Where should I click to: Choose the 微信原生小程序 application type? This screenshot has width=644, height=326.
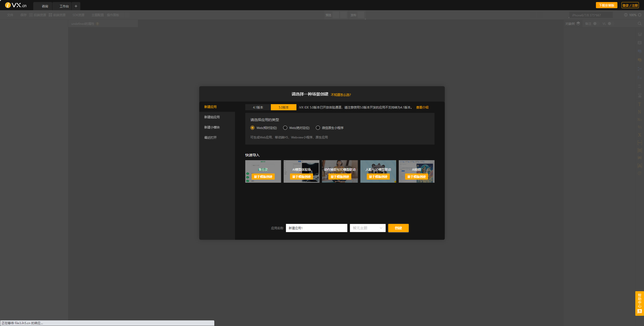click(318, 128)
